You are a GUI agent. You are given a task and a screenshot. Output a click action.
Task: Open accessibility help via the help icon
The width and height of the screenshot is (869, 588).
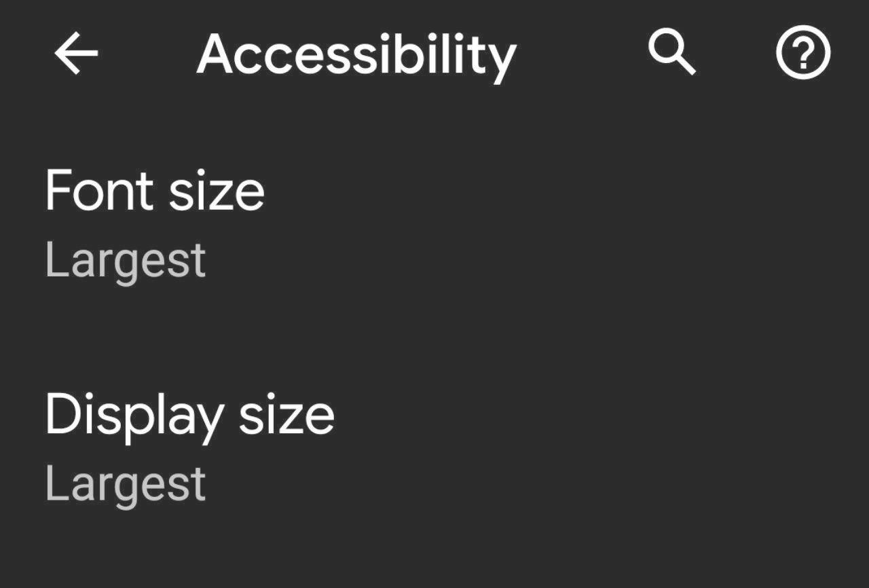(803, 52)
